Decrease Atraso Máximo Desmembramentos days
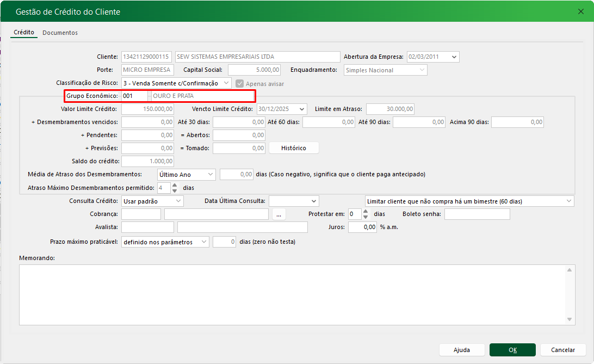 point(175,190)
